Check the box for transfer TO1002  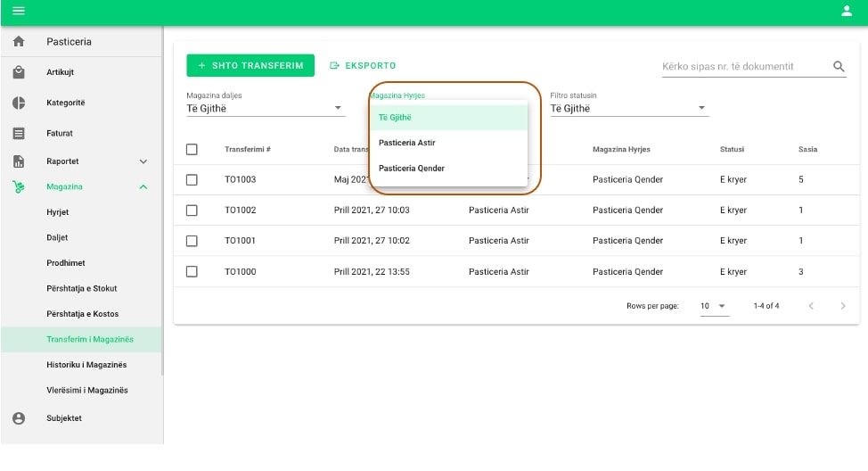click(x=192, y=211)
